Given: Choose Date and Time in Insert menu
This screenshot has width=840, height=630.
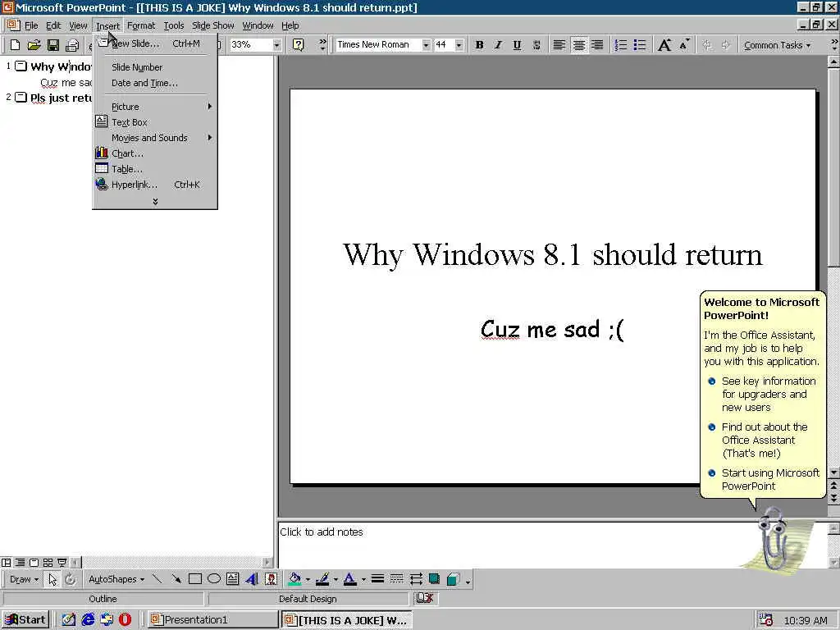Looking at the screenshot, I should click(155, 83).
